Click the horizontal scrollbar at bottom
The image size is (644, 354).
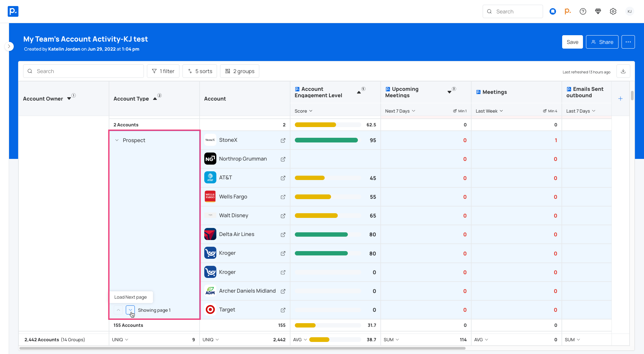[242, 349]
